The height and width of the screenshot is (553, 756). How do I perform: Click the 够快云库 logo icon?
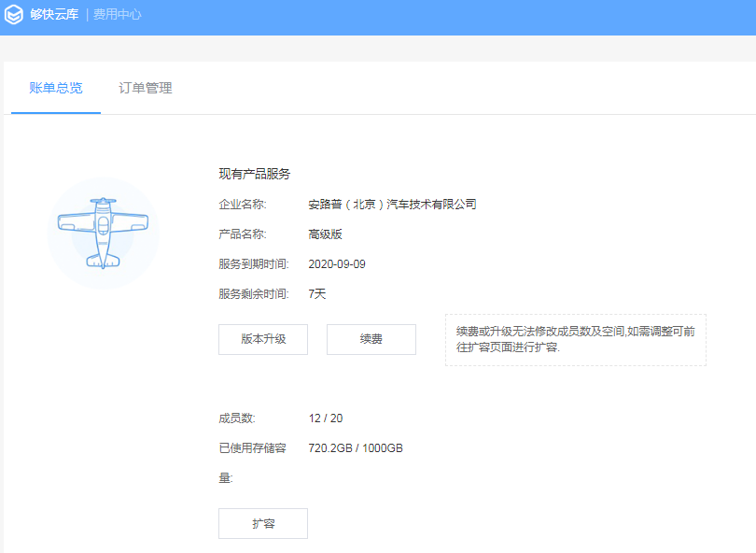click(x=14, y=14)
